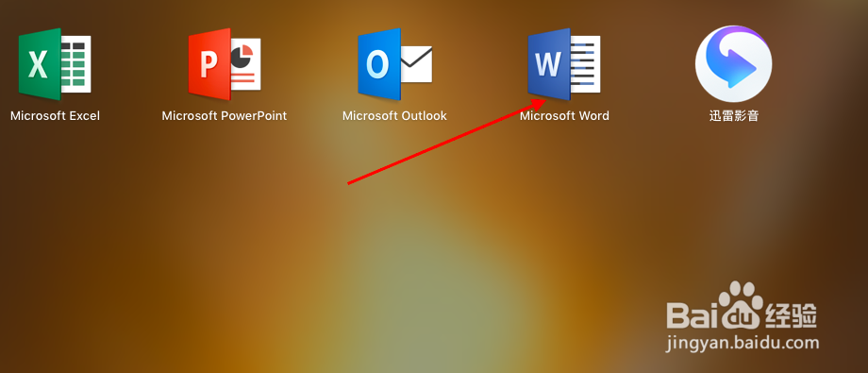Click the 'Microsoft Excel' label text

[x=55, y=116]
